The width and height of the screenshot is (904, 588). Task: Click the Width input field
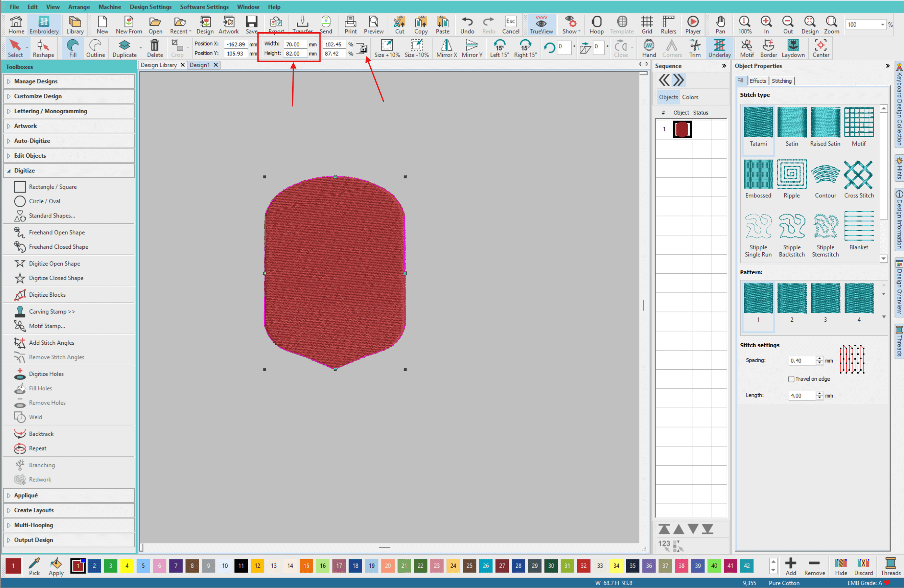click(x=295, y=44)
